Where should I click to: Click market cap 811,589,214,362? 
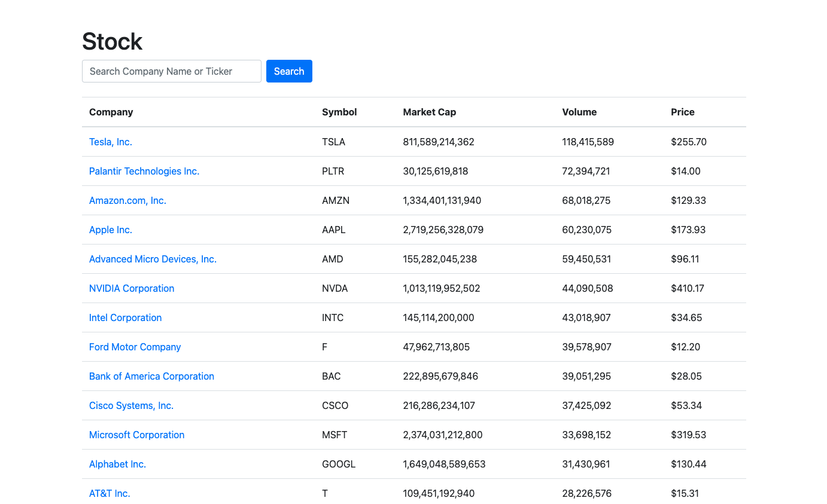point(439,142)
